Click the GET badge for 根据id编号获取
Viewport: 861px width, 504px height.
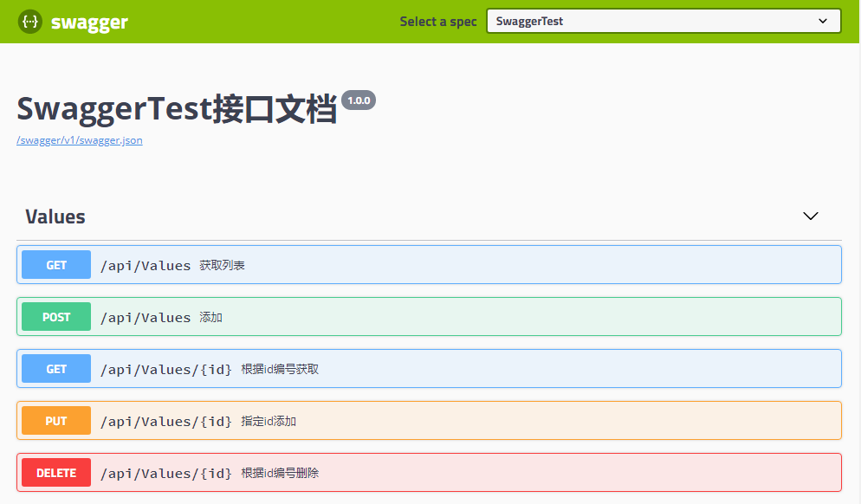[56, 369]
